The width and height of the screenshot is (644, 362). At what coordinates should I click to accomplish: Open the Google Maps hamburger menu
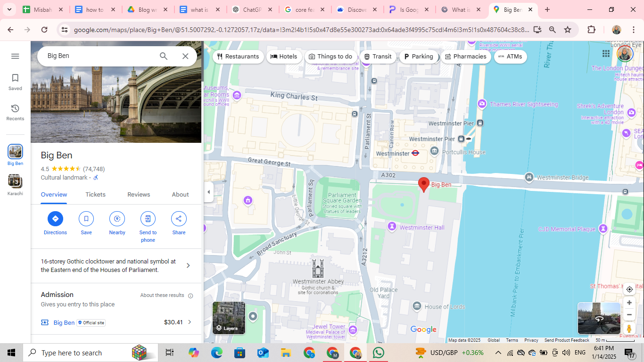[15, 56]
